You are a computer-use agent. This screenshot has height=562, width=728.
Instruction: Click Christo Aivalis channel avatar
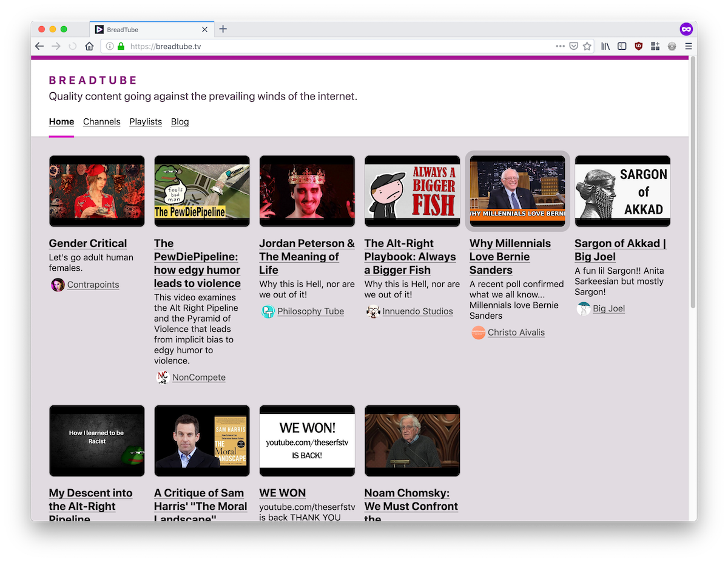click(x=478, y=333)
